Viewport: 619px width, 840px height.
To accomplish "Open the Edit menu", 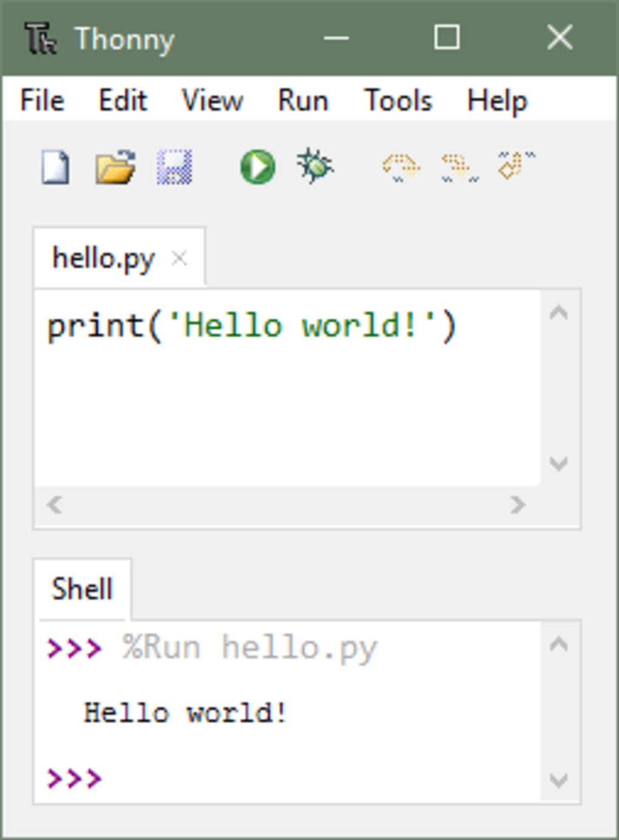I will (122, 101).
